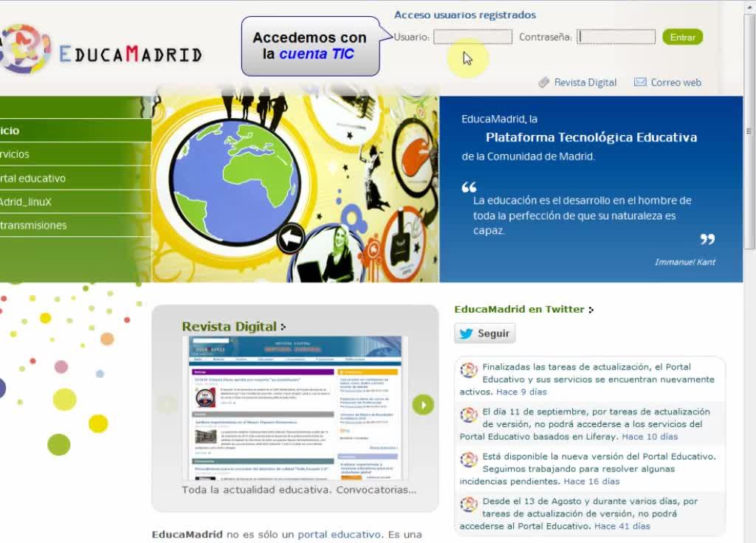Click avatar of tweet about El día 11 de septiembre
The height and width of the screenshot is (543, 756).
tap(469, 415)
